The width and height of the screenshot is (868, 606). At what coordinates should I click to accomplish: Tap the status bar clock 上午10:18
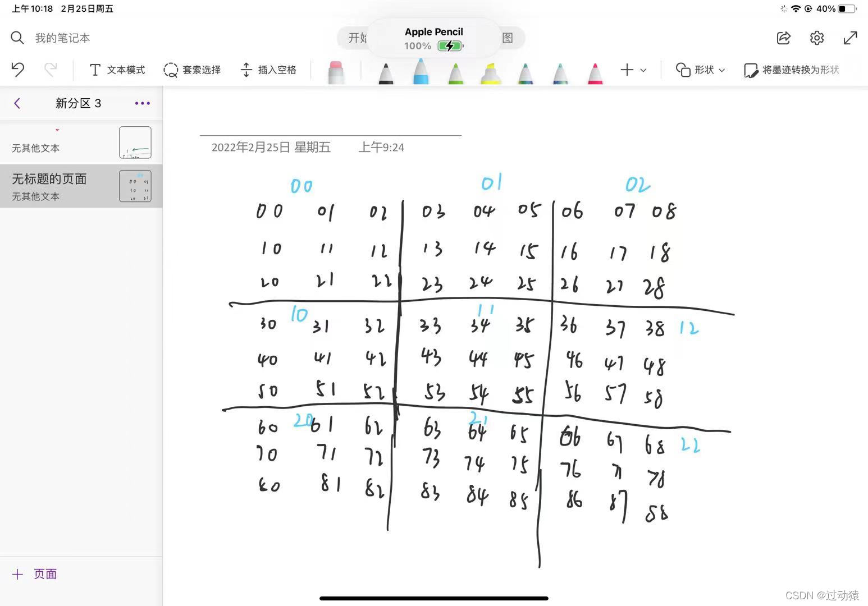(32, 8)
